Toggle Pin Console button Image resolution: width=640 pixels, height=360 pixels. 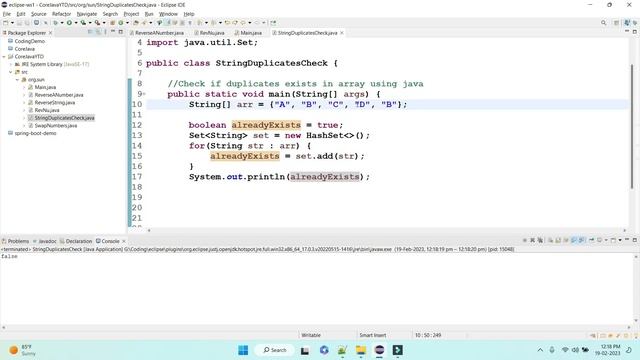pyautogui.click(x=591, y=240)
